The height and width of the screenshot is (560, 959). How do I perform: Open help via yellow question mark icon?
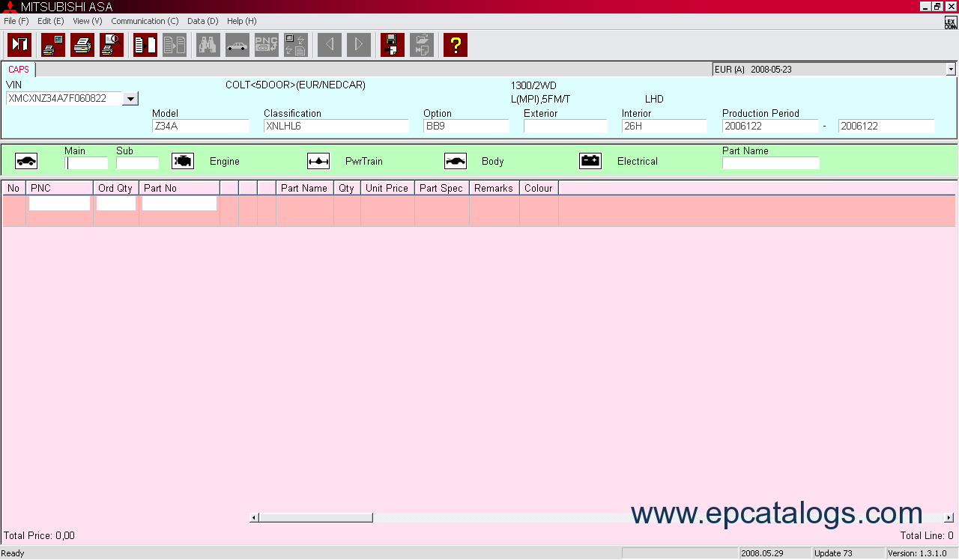pyautogui.click(x=456, y=45)
